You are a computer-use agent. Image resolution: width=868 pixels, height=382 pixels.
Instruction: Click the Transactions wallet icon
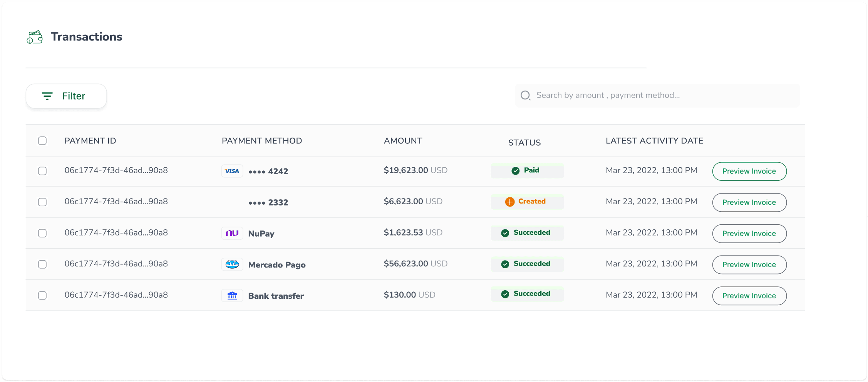pos(35,37)
